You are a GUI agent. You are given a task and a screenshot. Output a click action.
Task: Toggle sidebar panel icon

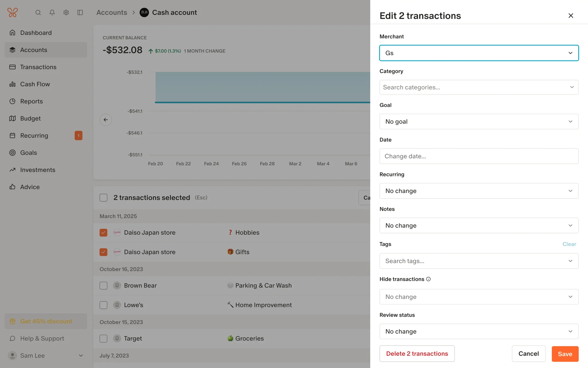click(80, 13)
